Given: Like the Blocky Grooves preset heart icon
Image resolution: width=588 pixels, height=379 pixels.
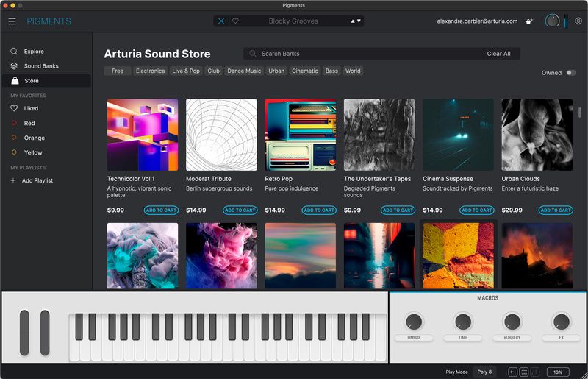Looking at the screenshot, I should click(235, 21).
